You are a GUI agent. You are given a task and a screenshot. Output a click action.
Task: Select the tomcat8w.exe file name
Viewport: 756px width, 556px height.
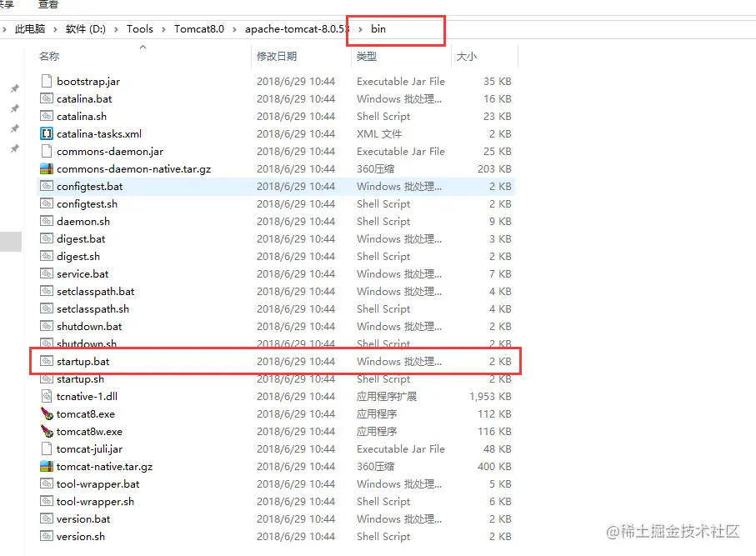[x=89, y=432]
